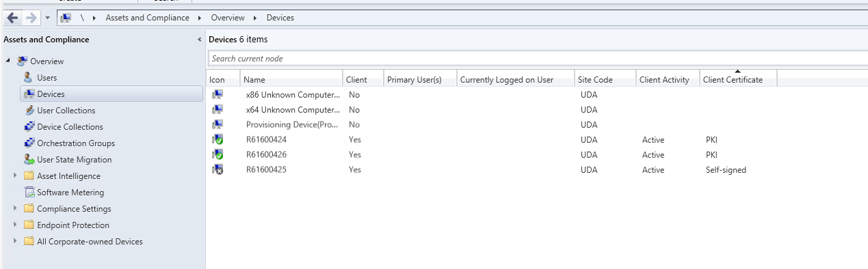Viewport: 868px width, 269px height.
Task: Select Devices in the breadcrumb path
Action: 280,18
